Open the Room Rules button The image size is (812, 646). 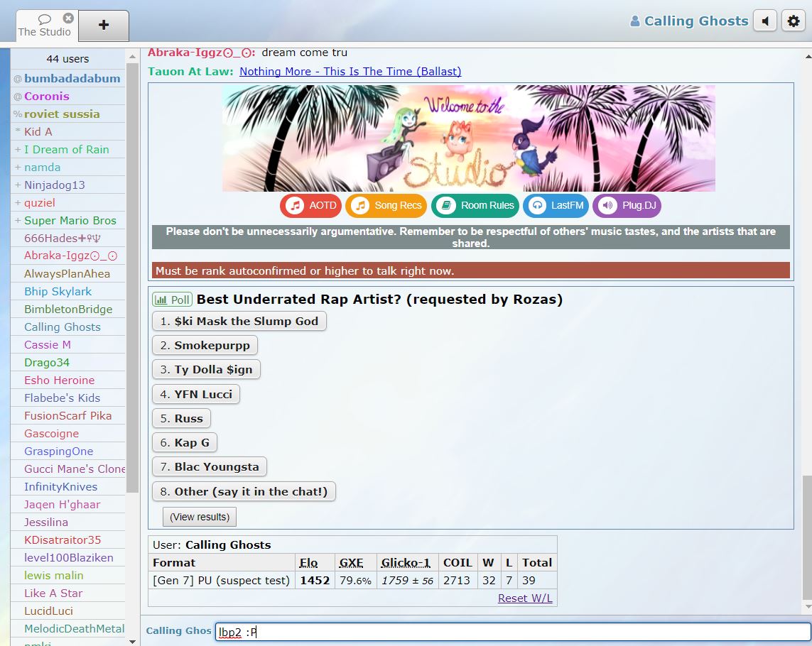pyautogui.click(x=475, y=206)
